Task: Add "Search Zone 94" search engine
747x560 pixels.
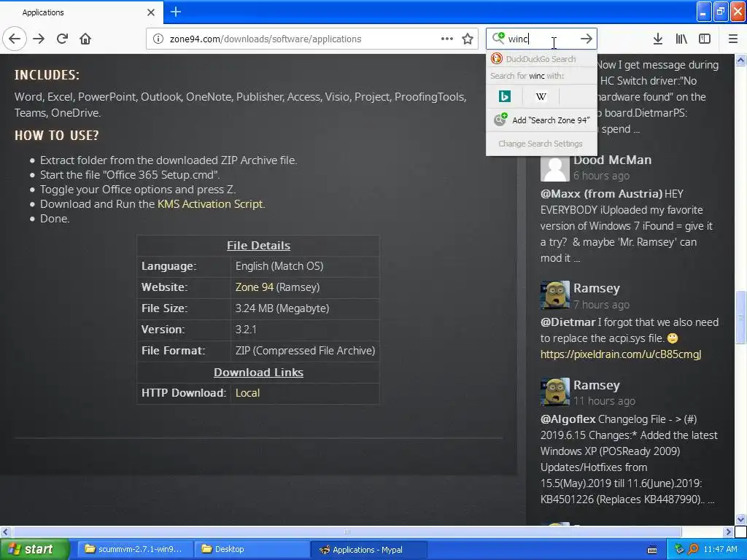Action: point(541,120)
